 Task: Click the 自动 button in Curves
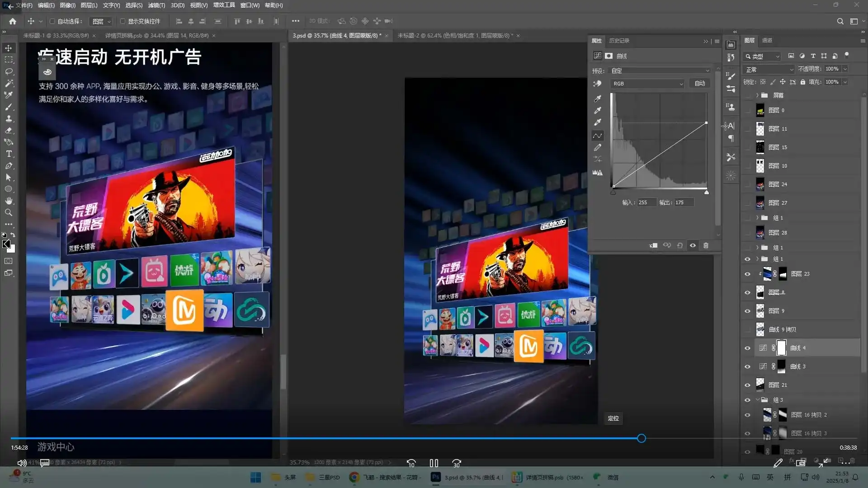(x=699, y=84)
